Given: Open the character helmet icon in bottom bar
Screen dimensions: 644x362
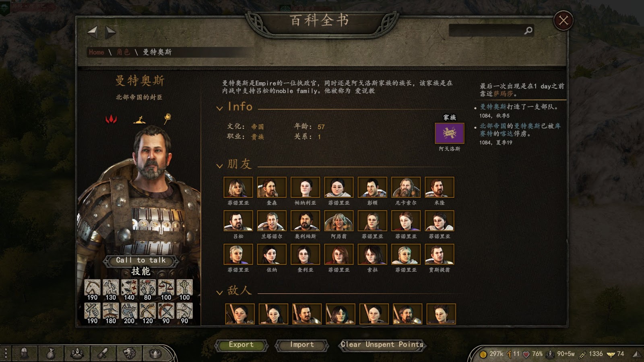Looking at the screenshot, I should (x=24, y=353).
